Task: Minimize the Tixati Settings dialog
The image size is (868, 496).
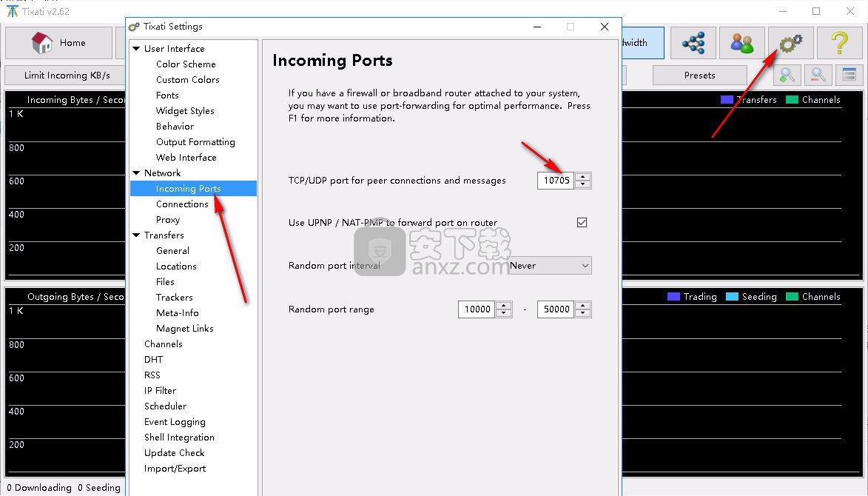Action: [537, 27]
